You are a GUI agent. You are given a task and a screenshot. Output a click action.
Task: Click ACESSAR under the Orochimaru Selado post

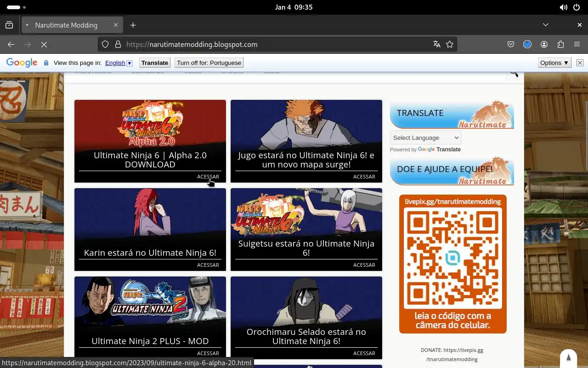click(x=364, y=353)
